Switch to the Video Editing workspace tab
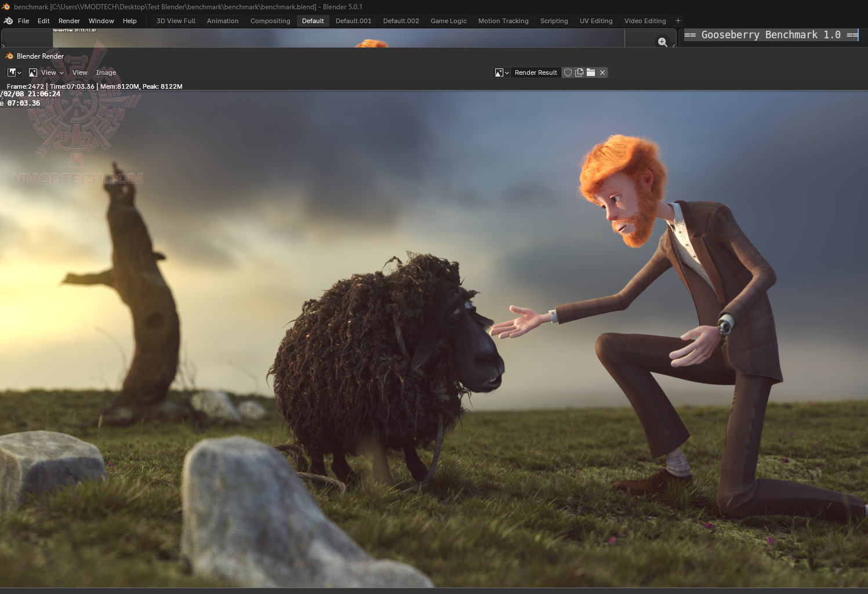This screenshot has height=594, width=868. coord(645,21)
